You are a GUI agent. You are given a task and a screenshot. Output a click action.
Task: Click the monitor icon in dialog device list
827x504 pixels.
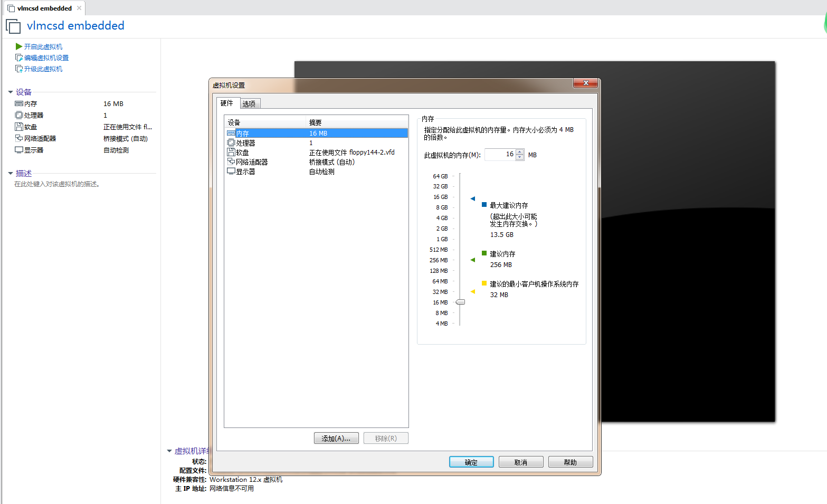point(231,171)
